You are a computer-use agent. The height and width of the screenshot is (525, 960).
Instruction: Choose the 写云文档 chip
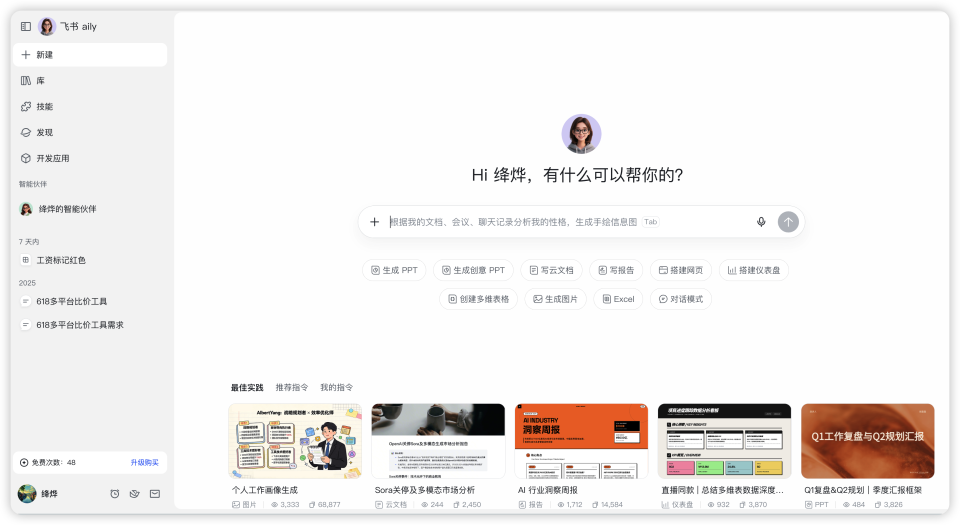pos(552,270)
